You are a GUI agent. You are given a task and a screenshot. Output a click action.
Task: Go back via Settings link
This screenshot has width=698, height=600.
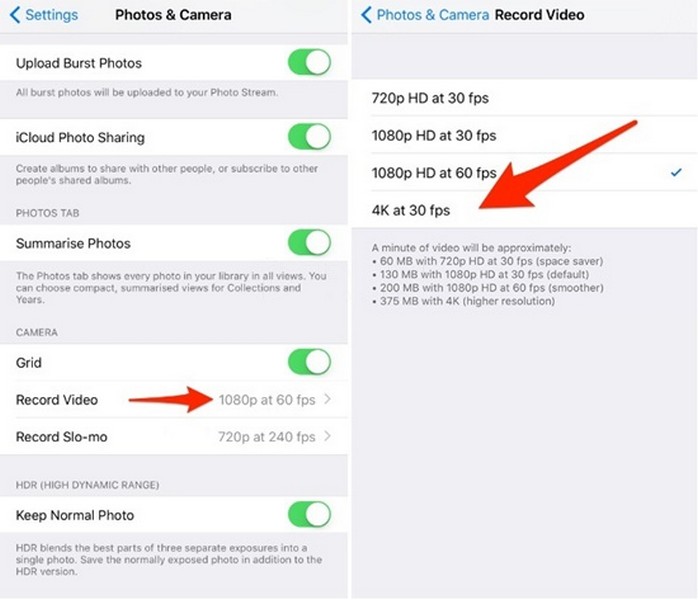(x=51, y=15)
